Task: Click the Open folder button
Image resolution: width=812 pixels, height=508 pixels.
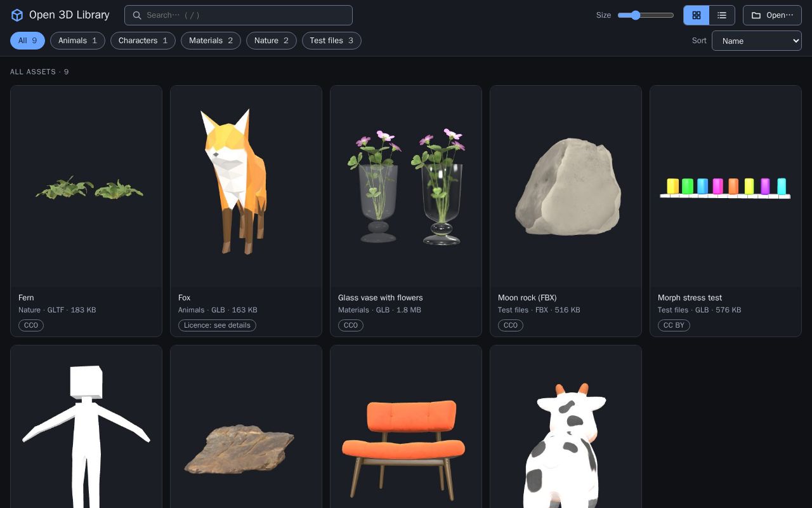Action: click(772, 15)
